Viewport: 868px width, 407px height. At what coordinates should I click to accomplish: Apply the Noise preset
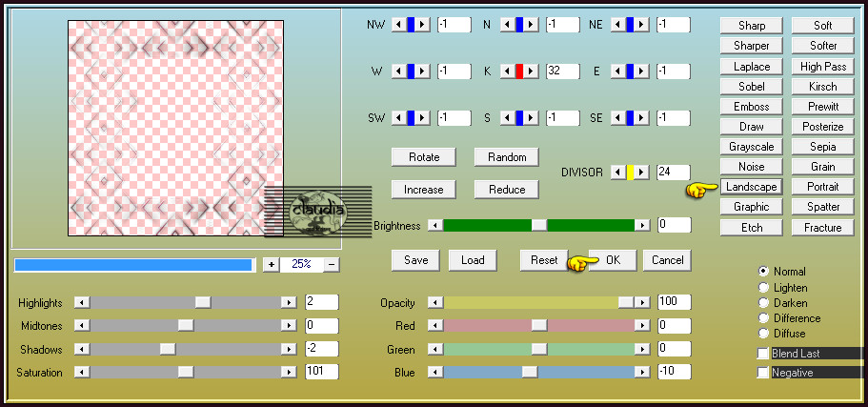pyautogui.click(x=751, y=167)
